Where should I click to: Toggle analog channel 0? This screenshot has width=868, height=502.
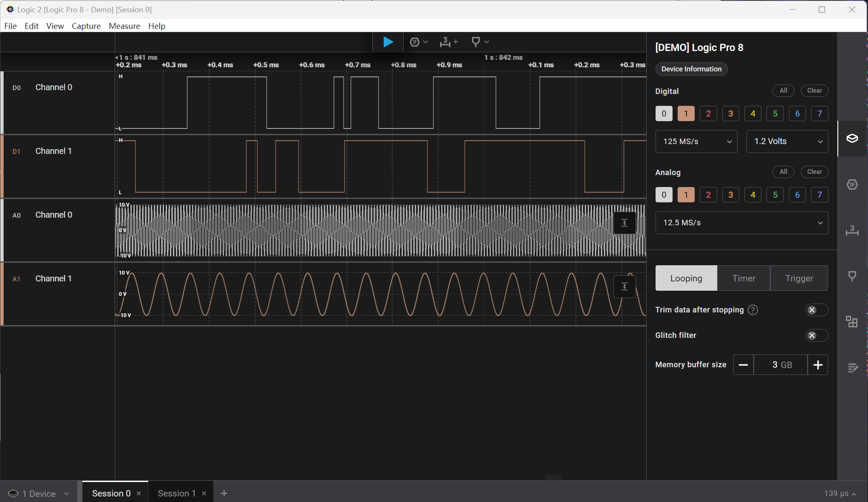(664, 195)
